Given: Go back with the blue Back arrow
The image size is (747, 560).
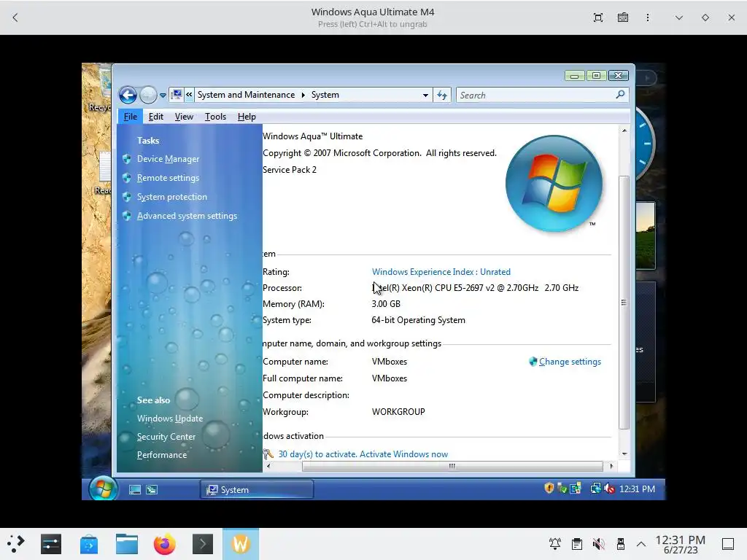Looking at the screenshot, I should click(128, 96).
